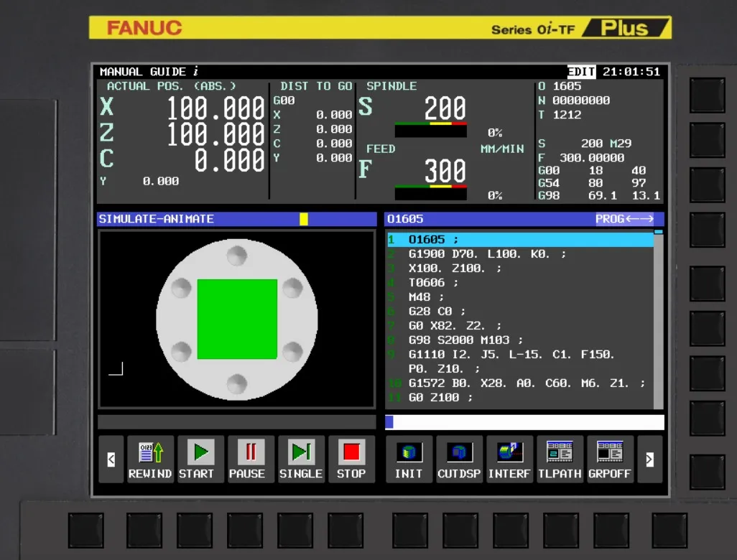The image size is (737, 560).
Task: Click the O 1605 program number
Action: (560, 86)
